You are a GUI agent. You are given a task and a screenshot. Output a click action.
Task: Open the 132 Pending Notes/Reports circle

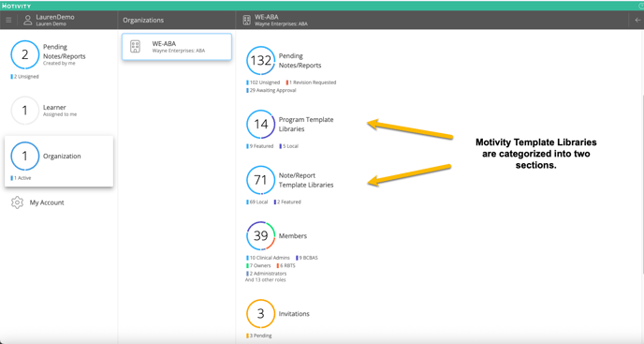tap(260, 61)
